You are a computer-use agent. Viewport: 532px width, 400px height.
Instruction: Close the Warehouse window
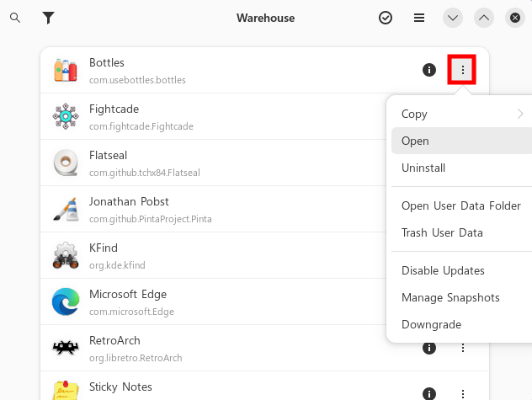515,18
